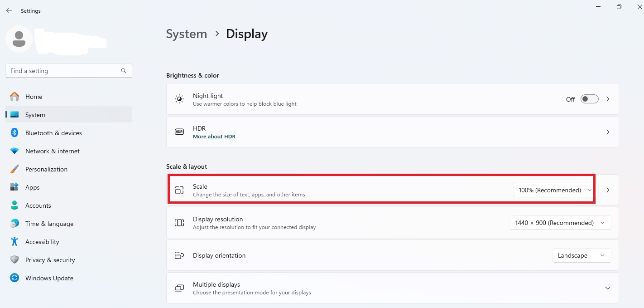Open the Scale percentage dropdown
644x308 pixels.
(x=556, y=190)
